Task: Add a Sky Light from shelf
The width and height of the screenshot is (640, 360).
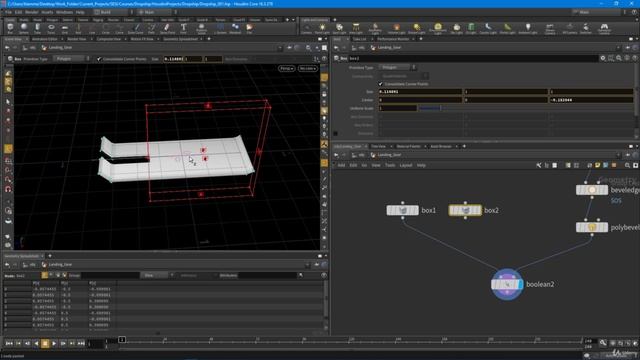Action: 456,29
